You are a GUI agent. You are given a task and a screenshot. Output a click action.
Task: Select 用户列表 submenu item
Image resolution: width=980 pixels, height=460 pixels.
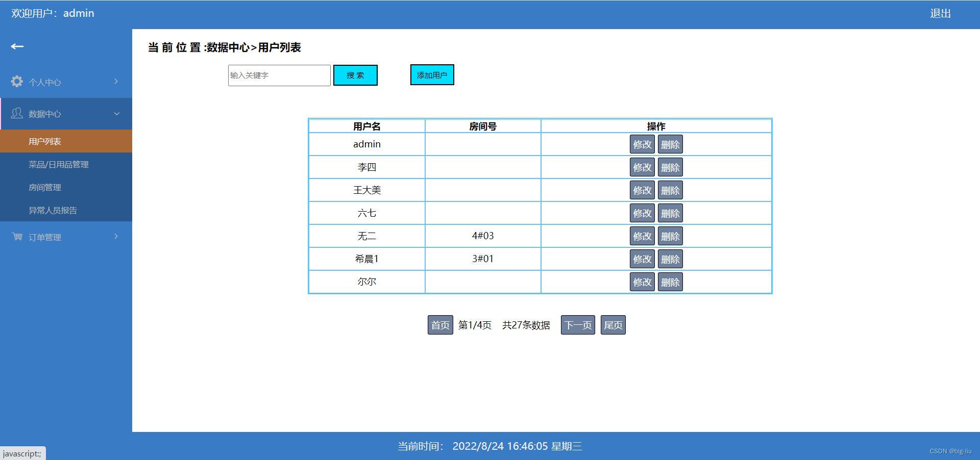66,141
